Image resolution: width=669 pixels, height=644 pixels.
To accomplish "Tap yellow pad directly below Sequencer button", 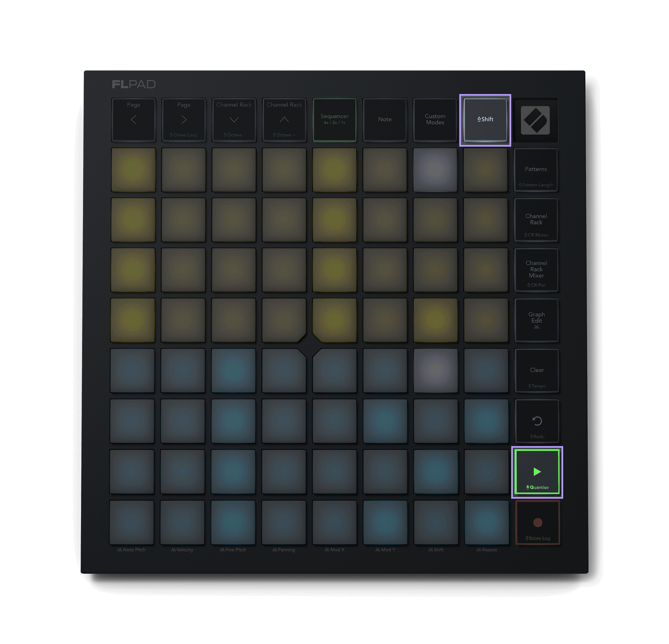I will (x=334, y=169).
